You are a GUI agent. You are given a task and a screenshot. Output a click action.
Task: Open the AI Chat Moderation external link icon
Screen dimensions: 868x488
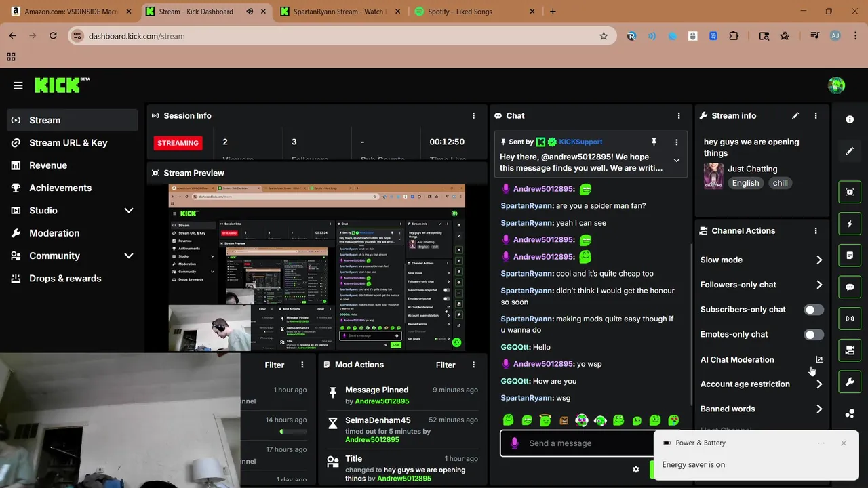point(819,359)
